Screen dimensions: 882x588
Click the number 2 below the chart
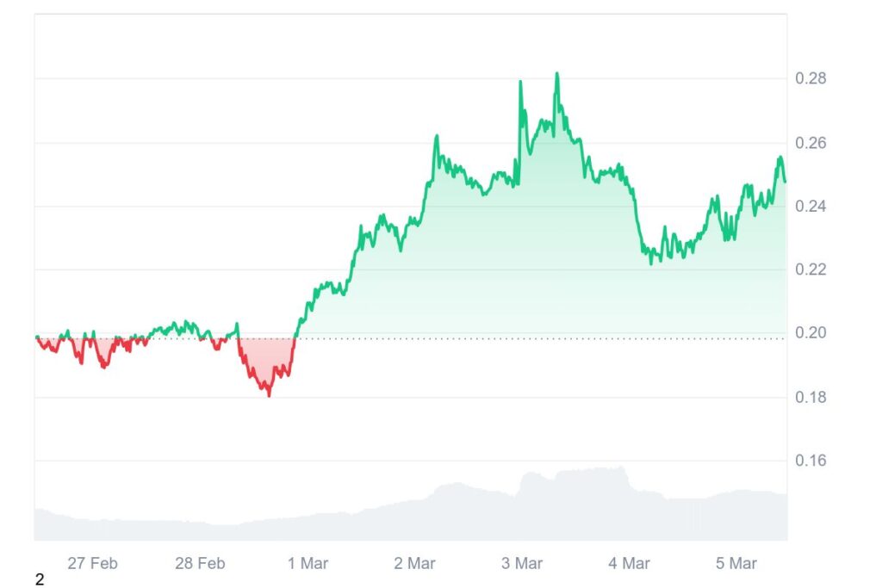(x=40, y=580)
